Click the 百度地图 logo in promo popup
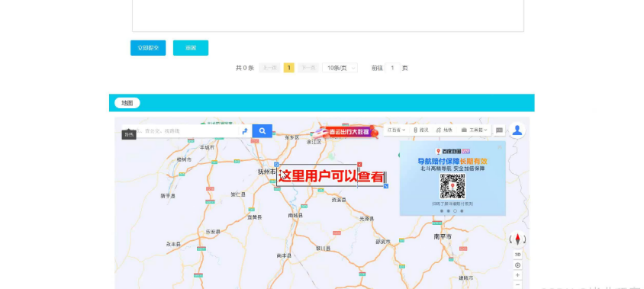Viewport: 644px width, 289px height. point(452,152)
